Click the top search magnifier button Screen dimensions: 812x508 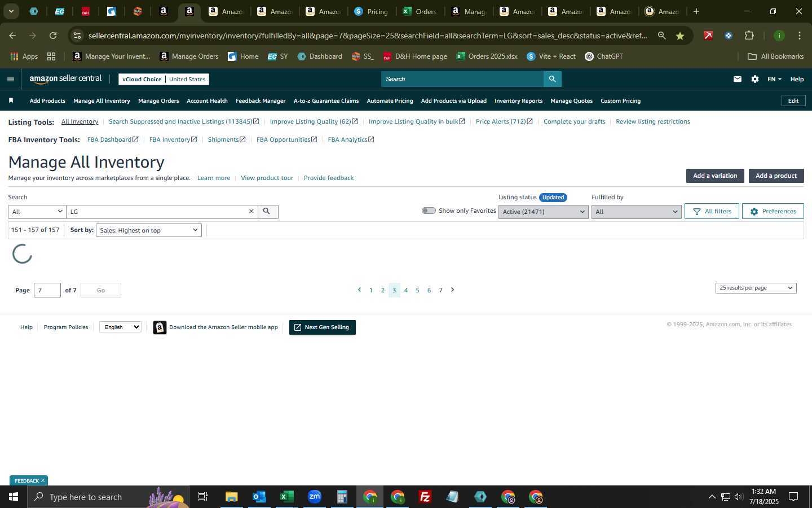click(x=552, y=79)
